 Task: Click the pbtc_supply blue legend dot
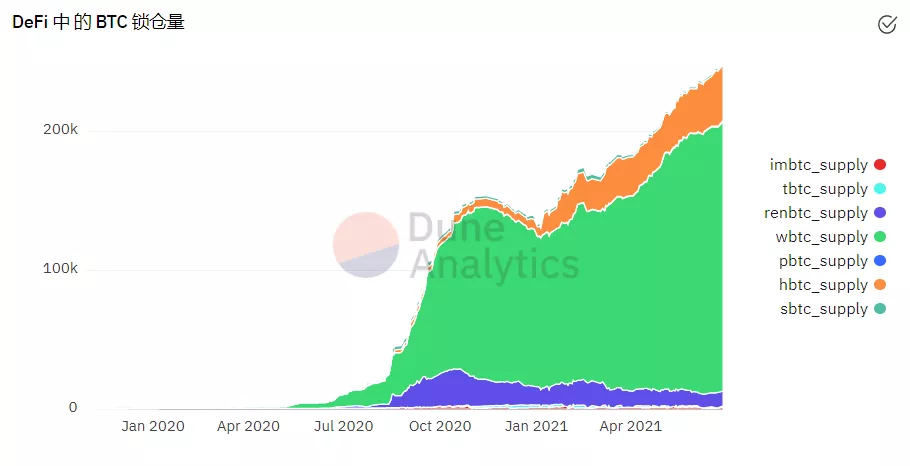[880, 261]
